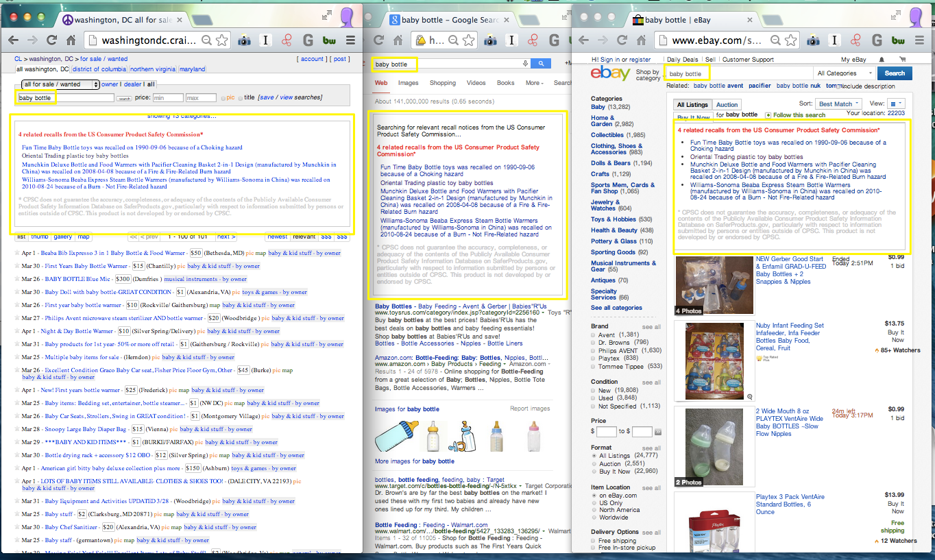Screen dimensions: 935x560
Task: Toggle the Craigslist 'pic' filter checkbox
Action: 223,98
